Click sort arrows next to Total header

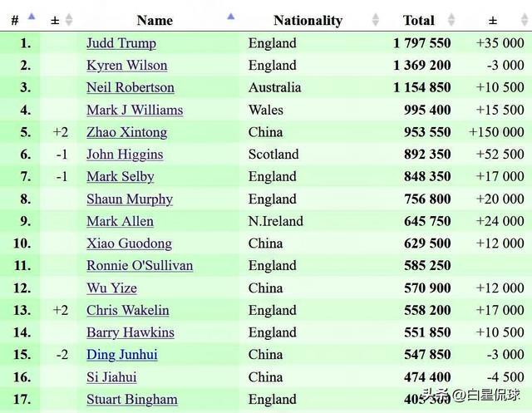(x=451, y=20)
